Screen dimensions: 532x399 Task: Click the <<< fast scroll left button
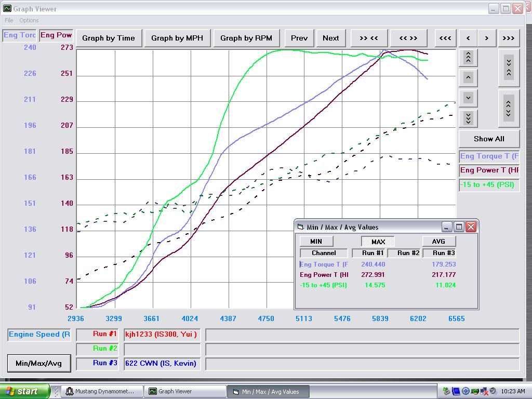pyautogui.click(x=445, y=38)
